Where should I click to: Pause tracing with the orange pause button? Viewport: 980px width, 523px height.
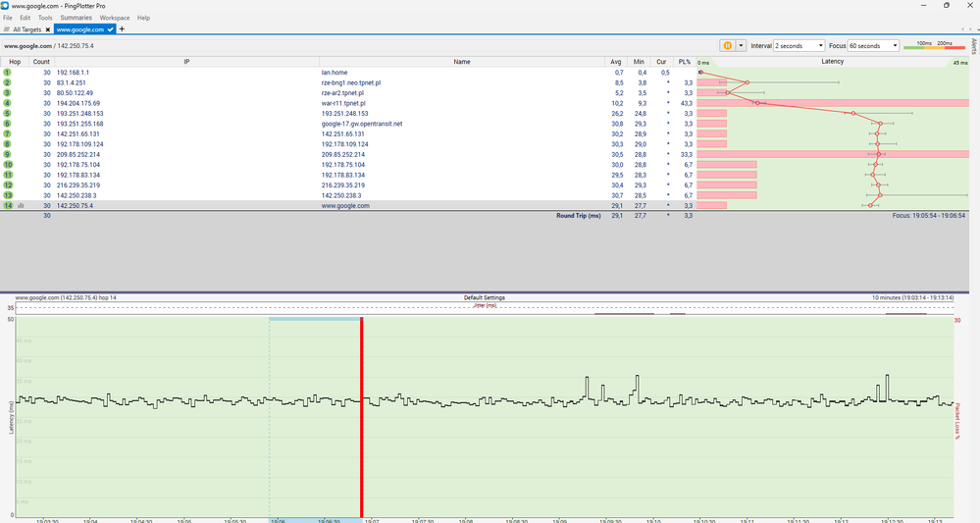(727, 45)
